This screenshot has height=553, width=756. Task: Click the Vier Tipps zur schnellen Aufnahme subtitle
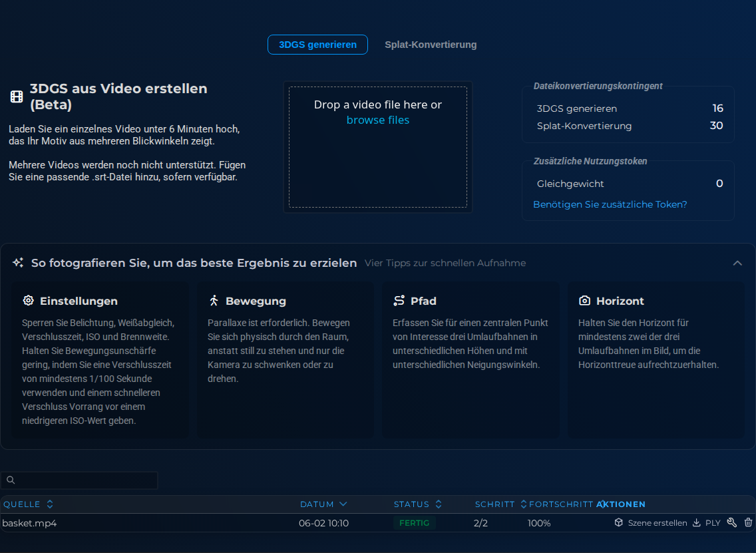pyautogui.click(x=445, y=264)
